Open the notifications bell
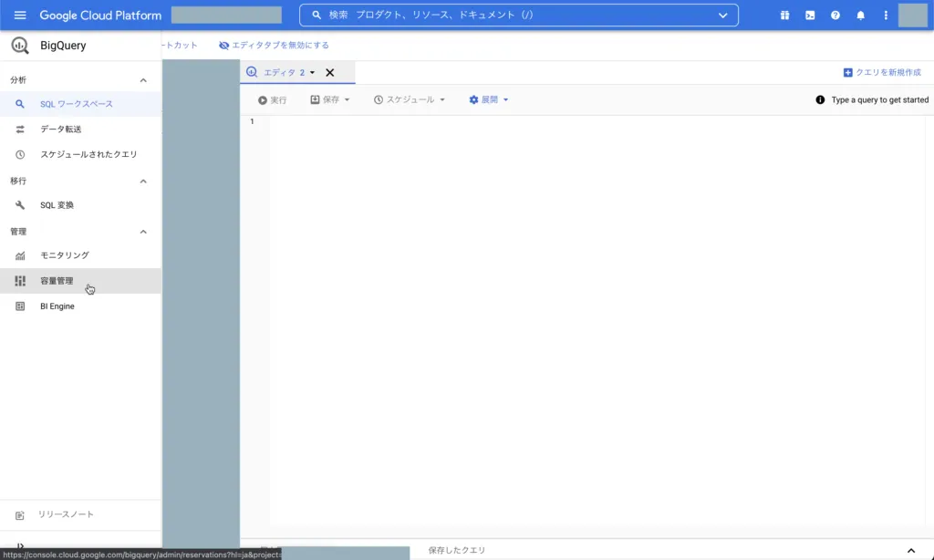The image size is (934, 560). tap(860, 16)
